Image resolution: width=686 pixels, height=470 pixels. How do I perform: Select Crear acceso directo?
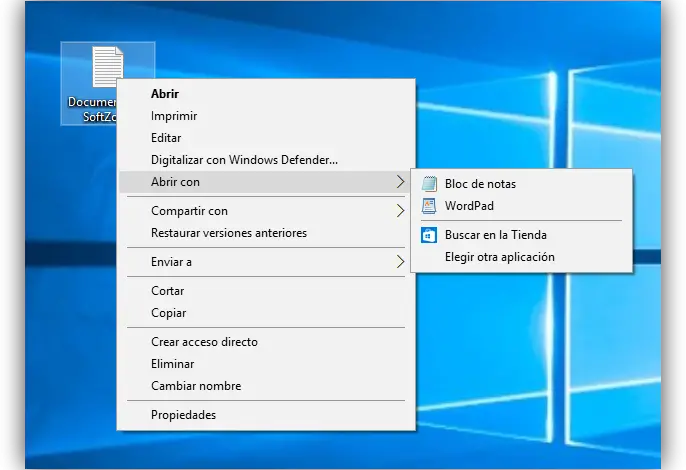click(x=266, y=342)
